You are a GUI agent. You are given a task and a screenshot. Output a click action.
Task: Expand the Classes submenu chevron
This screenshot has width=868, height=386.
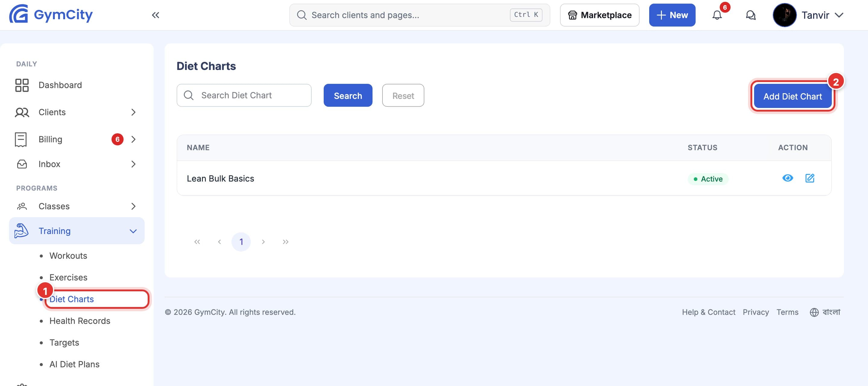pyautogui.click(x=134, y=206)
